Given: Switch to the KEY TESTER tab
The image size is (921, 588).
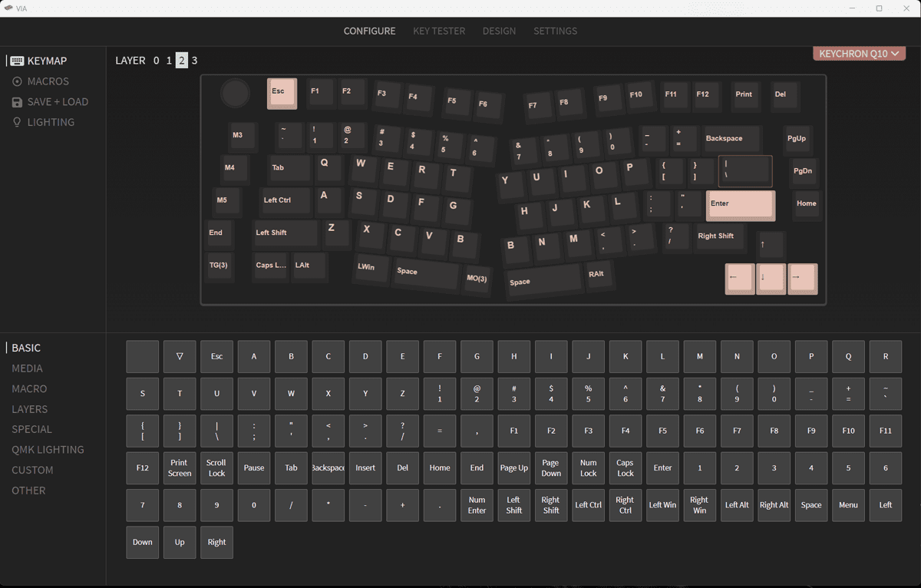Looking at the screenshot, I should click(439, 31).
